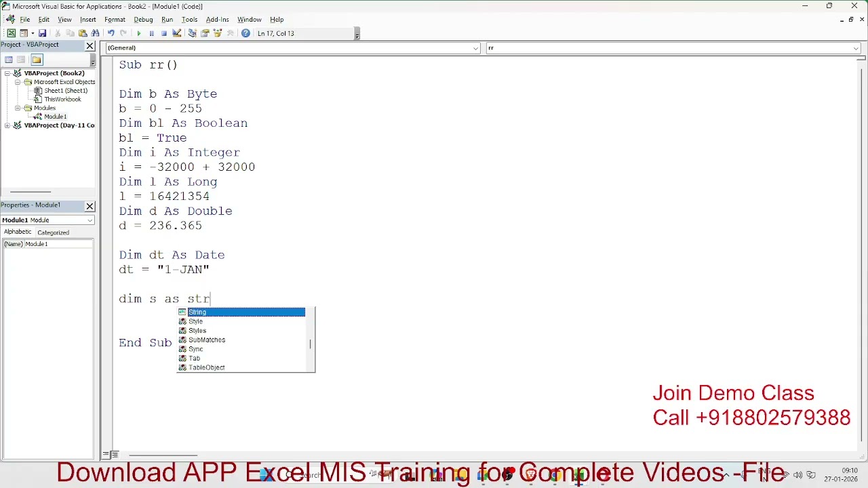
Task: Open the Help menu
Action: (277, 20)
